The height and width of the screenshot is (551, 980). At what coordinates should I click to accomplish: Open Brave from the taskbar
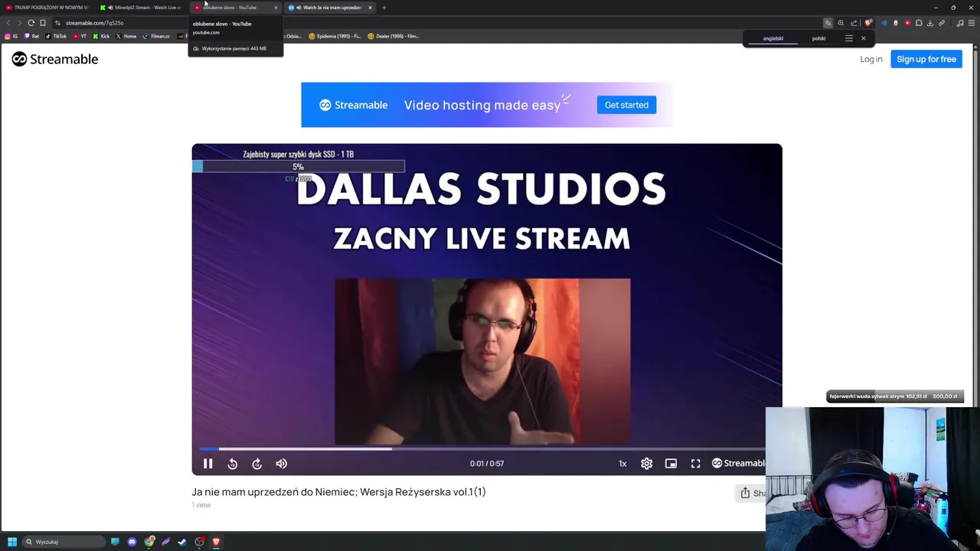pyautogui.click(x=216, y=542)
